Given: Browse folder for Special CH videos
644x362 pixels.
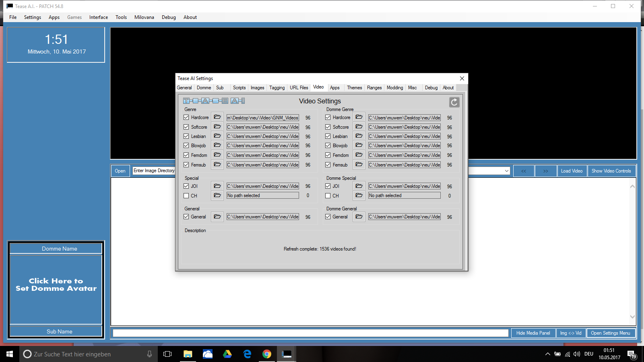Looking at the screenshot, I should pyautogui.click(x=217, y=196).
